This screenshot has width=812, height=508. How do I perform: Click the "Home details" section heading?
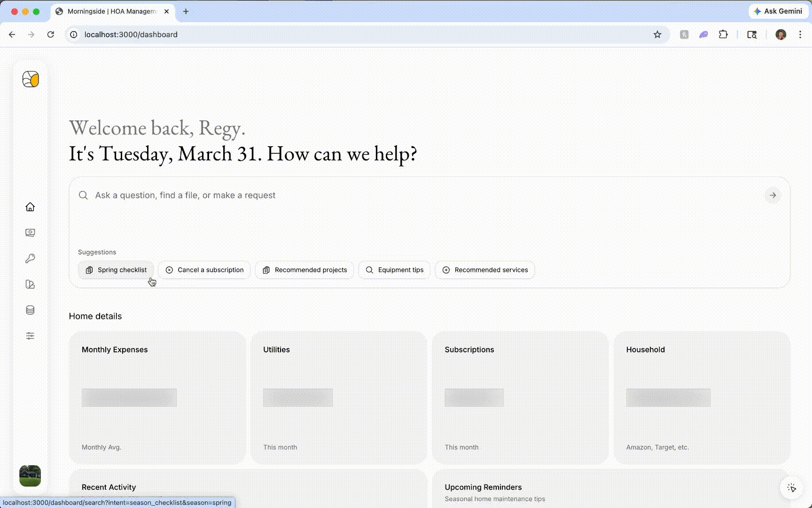95,316
